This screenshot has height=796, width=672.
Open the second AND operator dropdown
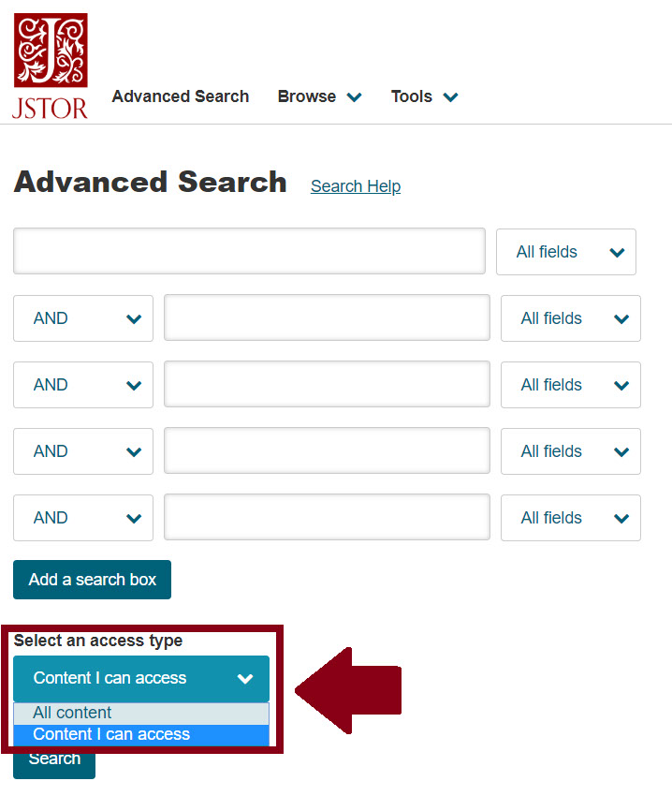(x=83, y=385)
